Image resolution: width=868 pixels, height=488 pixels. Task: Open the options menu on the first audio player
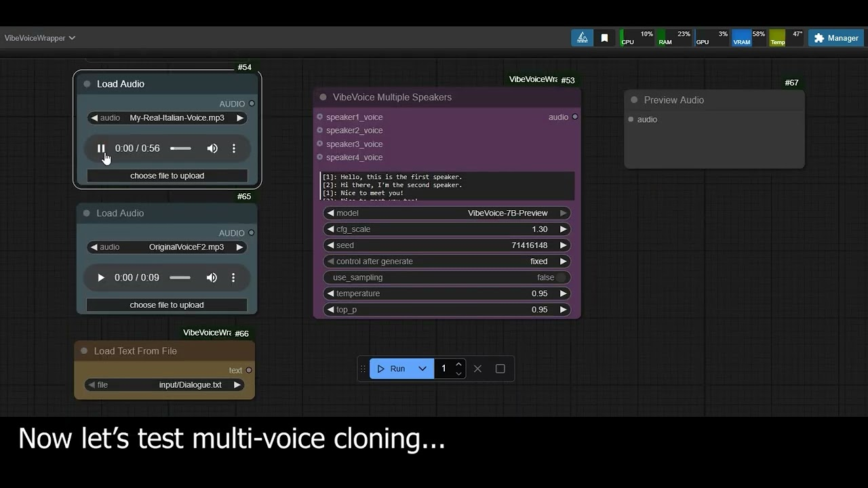233,148
